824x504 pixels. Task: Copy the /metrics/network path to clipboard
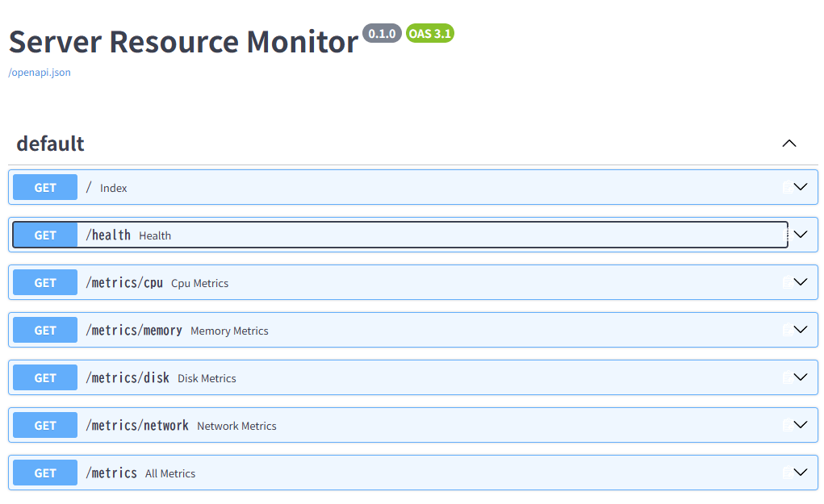[787, 425]
